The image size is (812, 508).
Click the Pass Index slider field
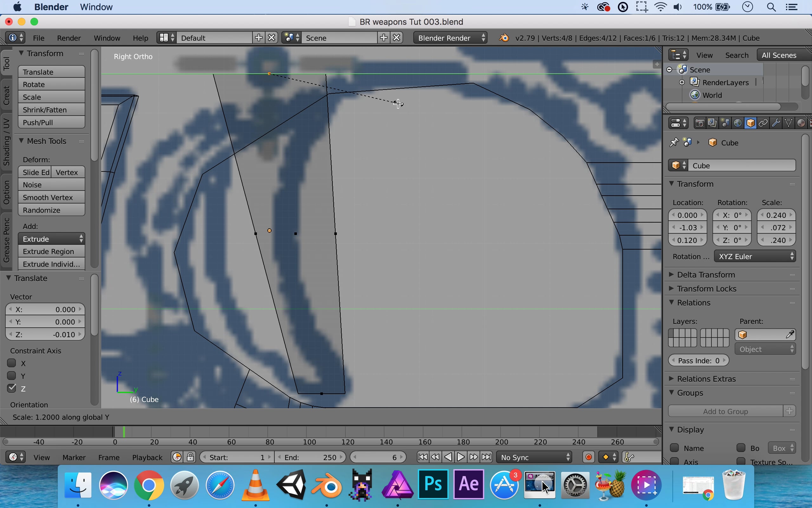click(698, 360)
